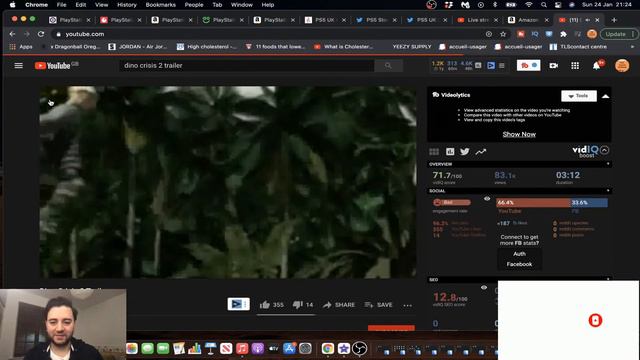640x360 pixels.
Task: Click the YouTube search magnifier button
Action: (388, 65)
